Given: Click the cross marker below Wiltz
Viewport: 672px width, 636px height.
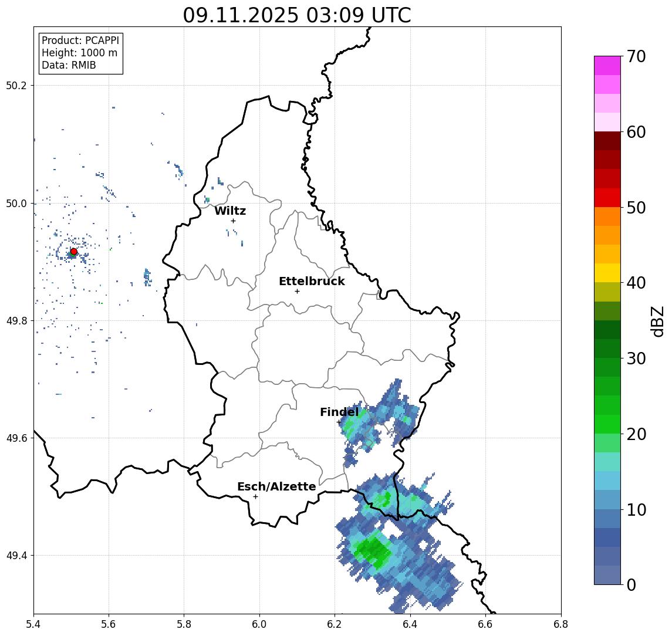Looking at the screenshot, I should [233, 221].
